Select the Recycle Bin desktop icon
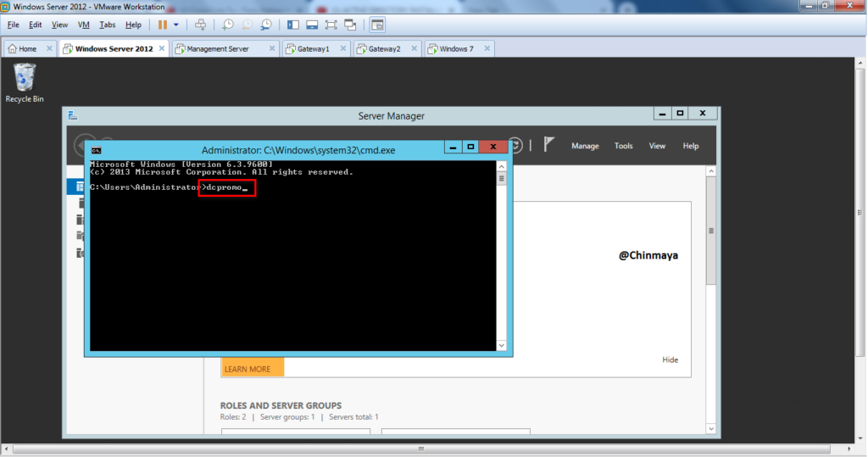868x457 pixels. 25,82
